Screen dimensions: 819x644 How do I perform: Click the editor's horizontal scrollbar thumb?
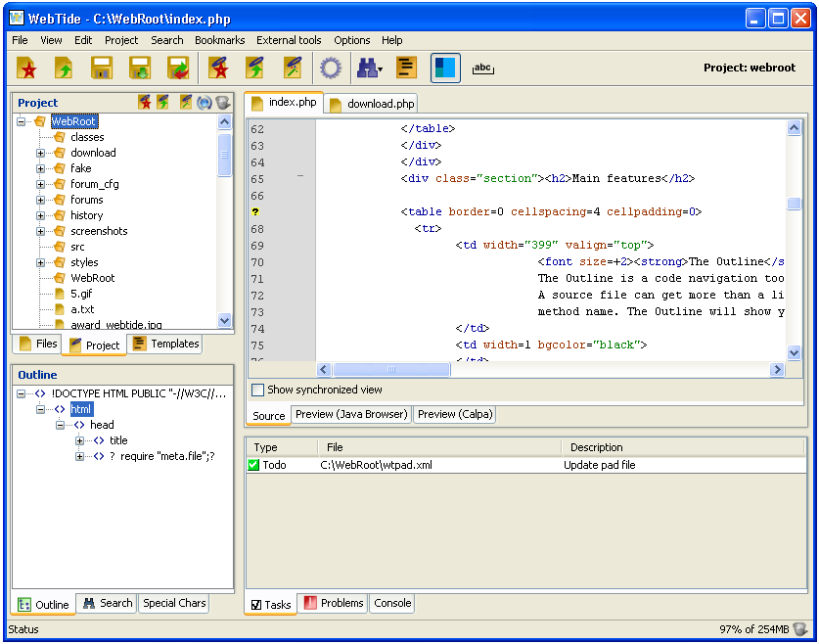pos(391,370)
